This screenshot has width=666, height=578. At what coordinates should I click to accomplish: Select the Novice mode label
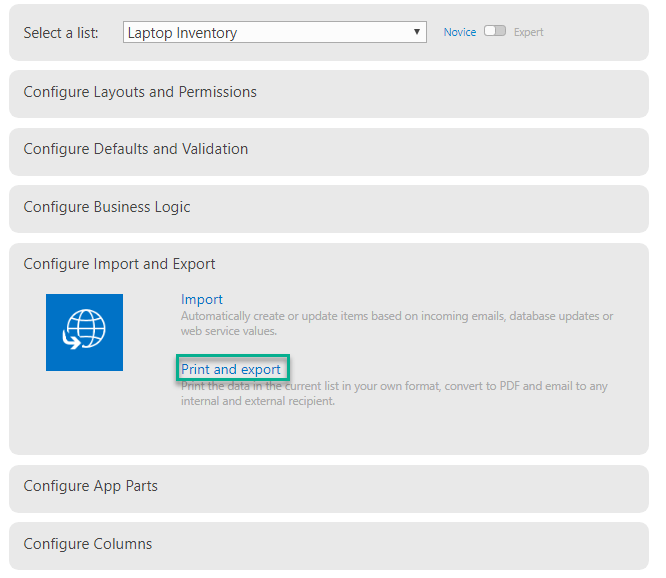460,32
